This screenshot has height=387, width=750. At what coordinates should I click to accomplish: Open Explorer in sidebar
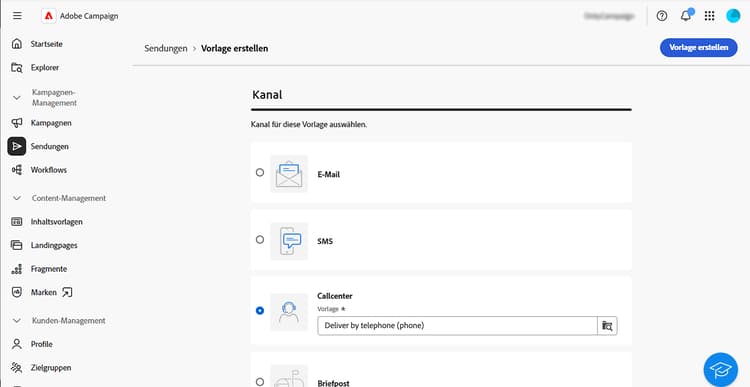click(x=45, y=67)
